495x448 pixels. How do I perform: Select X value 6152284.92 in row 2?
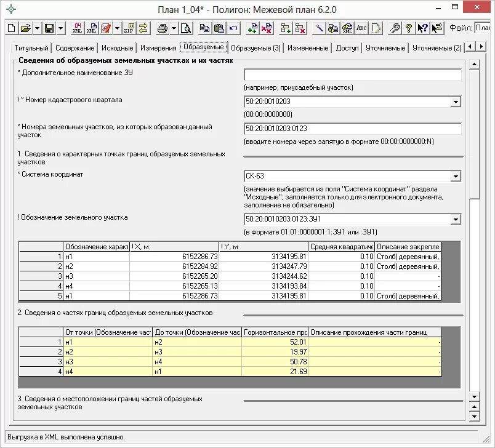point(174,266)
